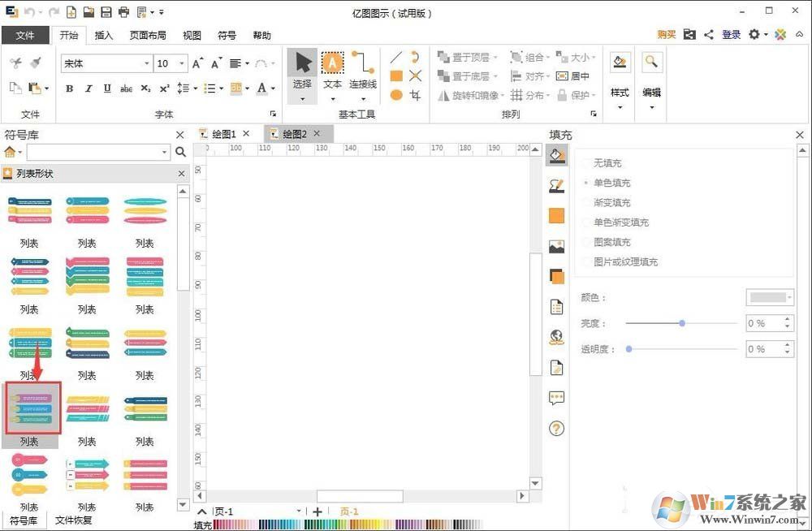The width and height of the screenshot is (812, 531).
Task: Enable 渐变填充 gradient fill
Action: coord(607,202)
